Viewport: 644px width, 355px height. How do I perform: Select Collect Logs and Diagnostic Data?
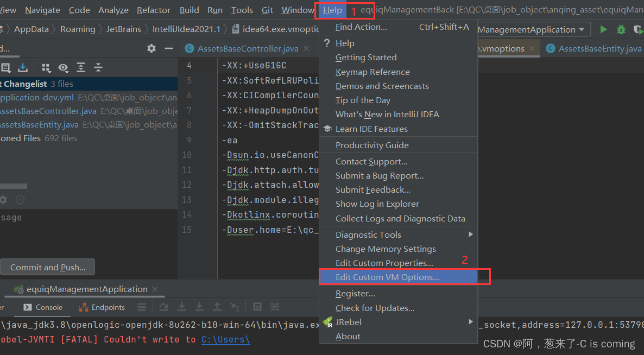[399, 218]
